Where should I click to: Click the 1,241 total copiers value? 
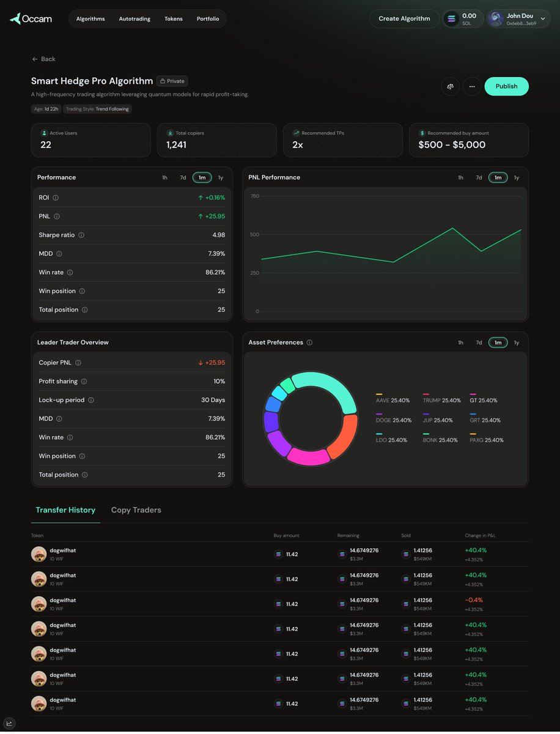176,145
